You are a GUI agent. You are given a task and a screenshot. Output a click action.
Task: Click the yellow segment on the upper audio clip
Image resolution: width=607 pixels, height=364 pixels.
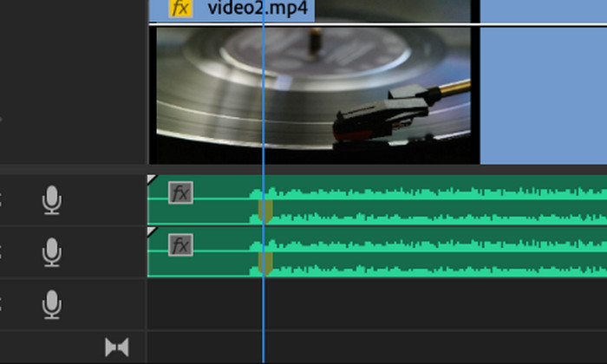(x=266, y=211)
